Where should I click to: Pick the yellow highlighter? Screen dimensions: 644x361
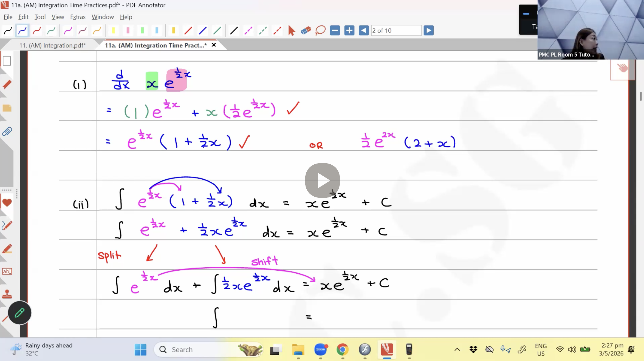point(113,30)
